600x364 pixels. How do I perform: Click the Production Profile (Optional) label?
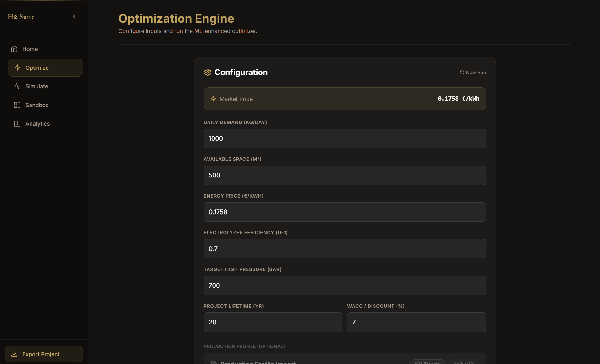[x=244, y=346]
